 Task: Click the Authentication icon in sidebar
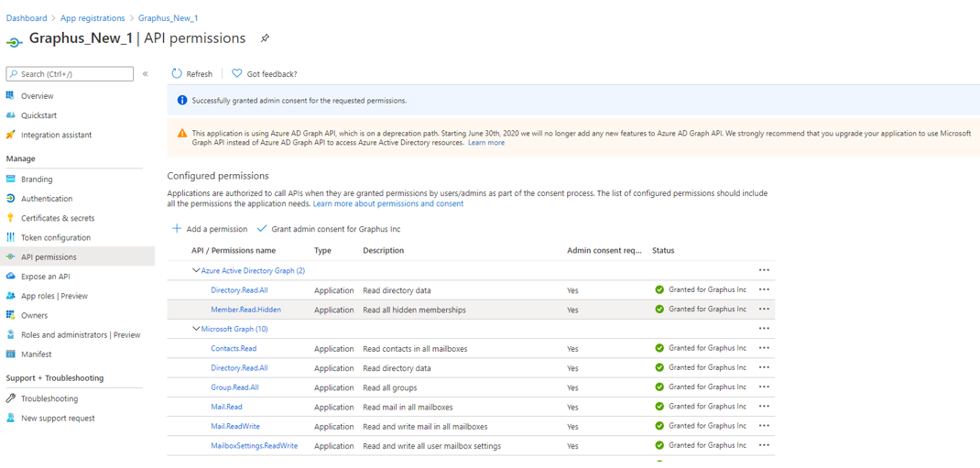click(x=10, y=198)
